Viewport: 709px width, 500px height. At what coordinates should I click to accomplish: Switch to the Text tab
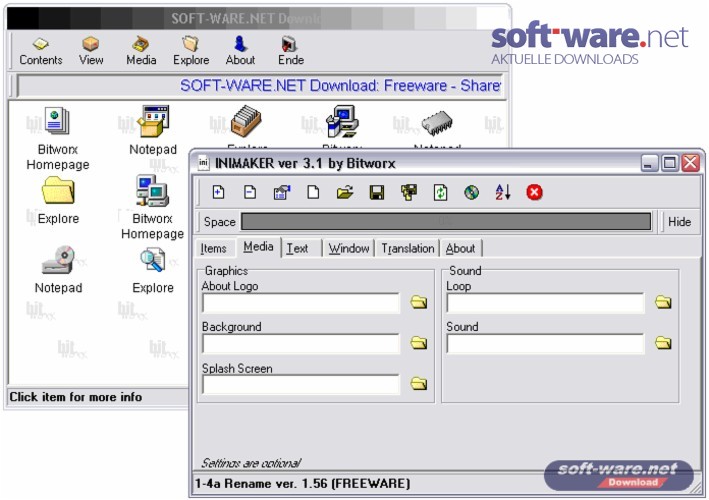[297, 248]
